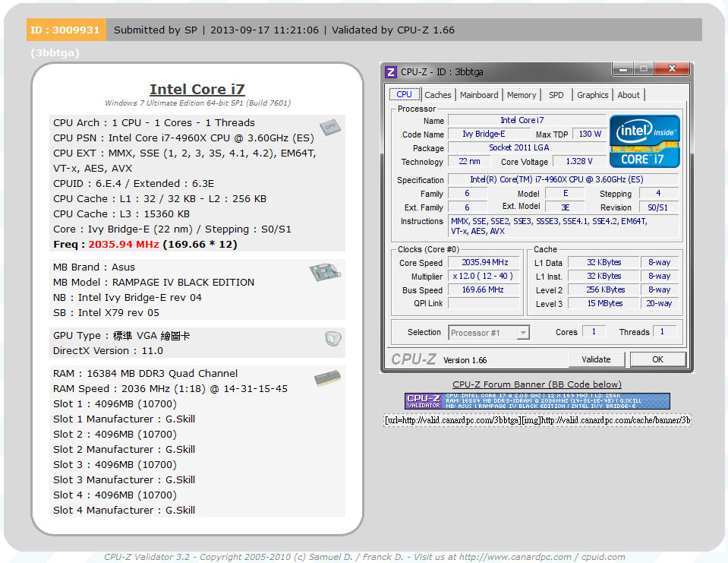Select the BB code text field below the banner
Image resolution: width=728 pixels, height=563 pixels.
tap(536, 420)
